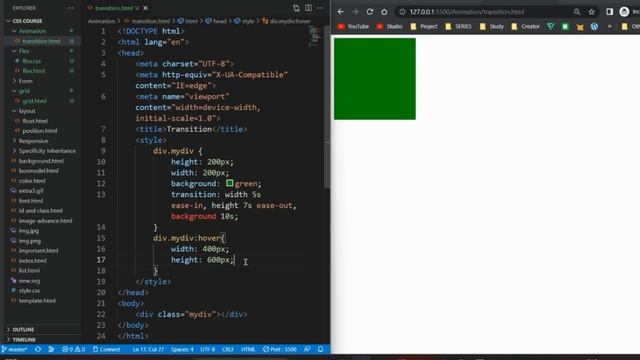Open new.svg in Explorer

pos(29,281)
